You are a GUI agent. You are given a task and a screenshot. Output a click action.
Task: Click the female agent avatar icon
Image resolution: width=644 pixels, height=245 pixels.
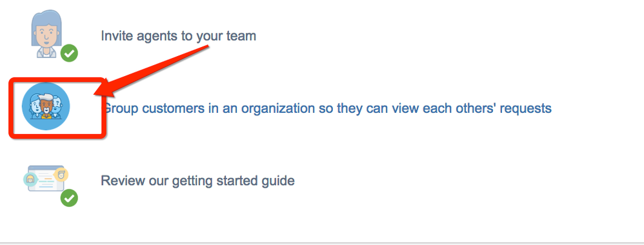[x=46, y=34]
